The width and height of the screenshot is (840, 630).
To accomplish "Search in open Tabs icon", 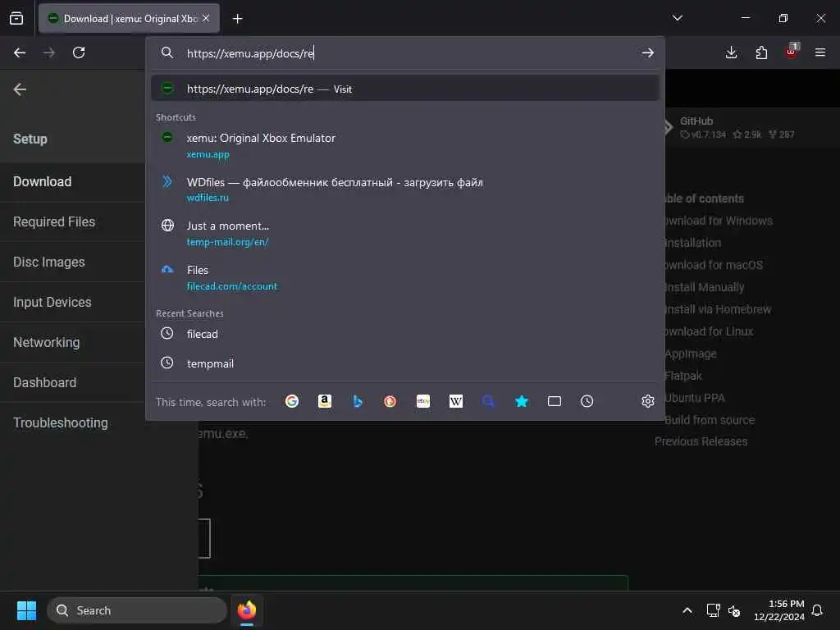I will (555, 401).
